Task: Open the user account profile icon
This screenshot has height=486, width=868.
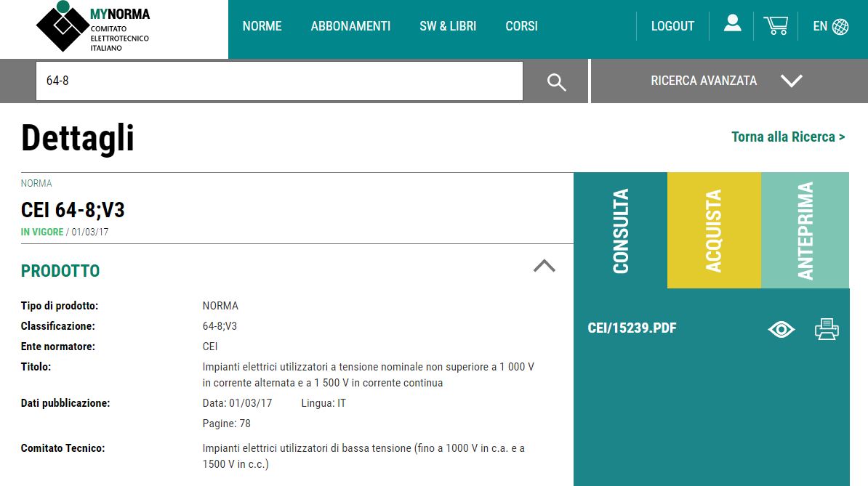Action: (x=732, y=25)
